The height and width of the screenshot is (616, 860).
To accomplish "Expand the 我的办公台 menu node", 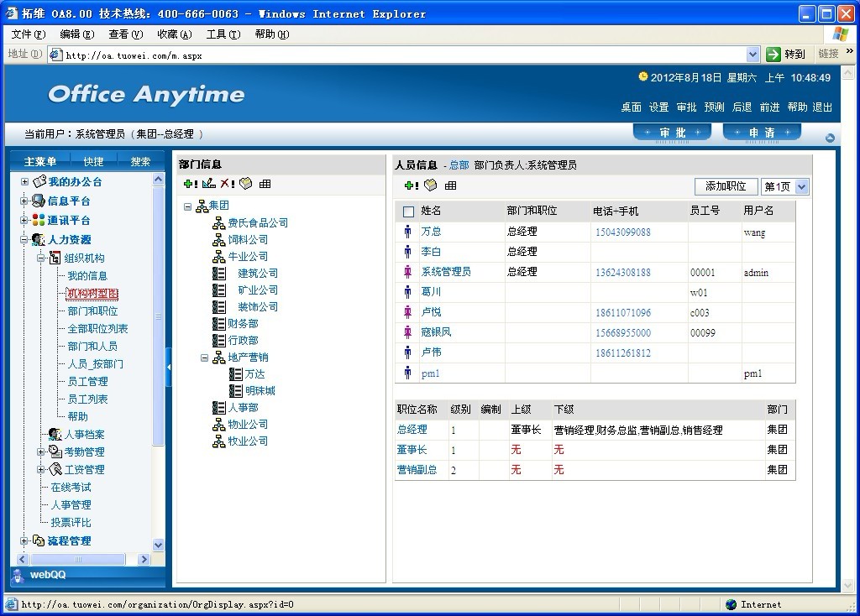I will [25, 182].
